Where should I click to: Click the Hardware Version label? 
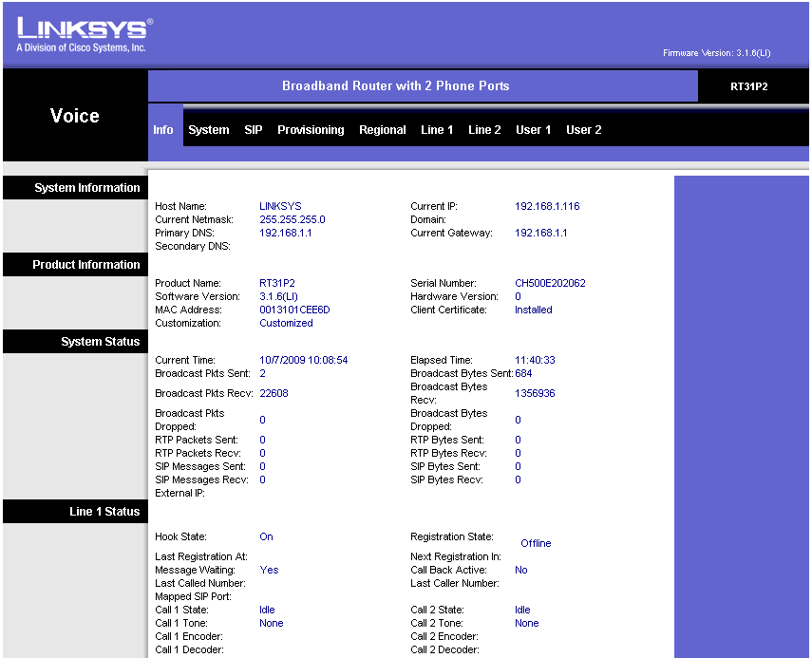[x=454, y=296]
